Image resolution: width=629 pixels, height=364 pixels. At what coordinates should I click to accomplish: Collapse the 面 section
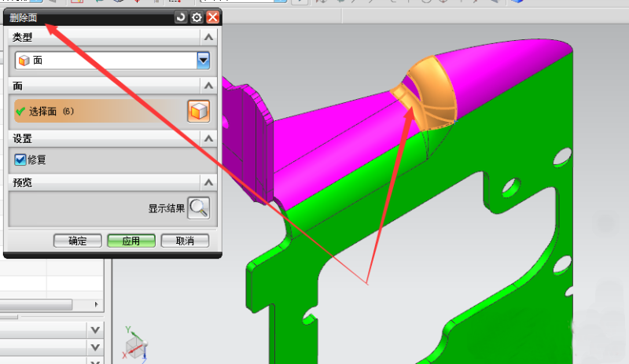[x=208, y=85]
